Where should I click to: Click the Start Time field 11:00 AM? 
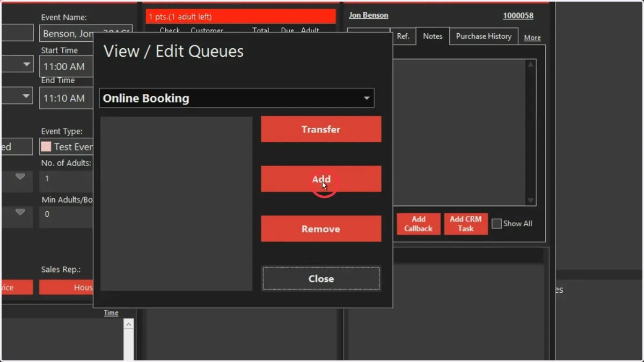[x=67, y=67]
